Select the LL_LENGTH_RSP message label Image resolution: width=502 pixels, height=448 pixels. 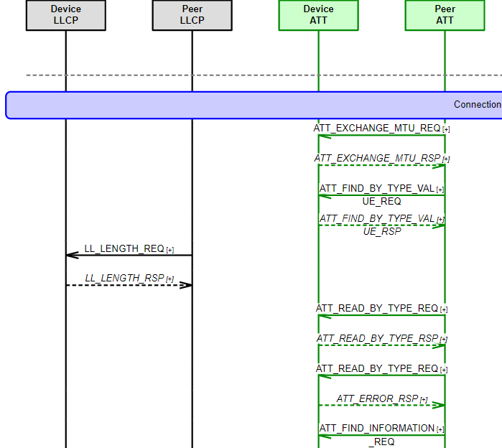tap(124, 278)
